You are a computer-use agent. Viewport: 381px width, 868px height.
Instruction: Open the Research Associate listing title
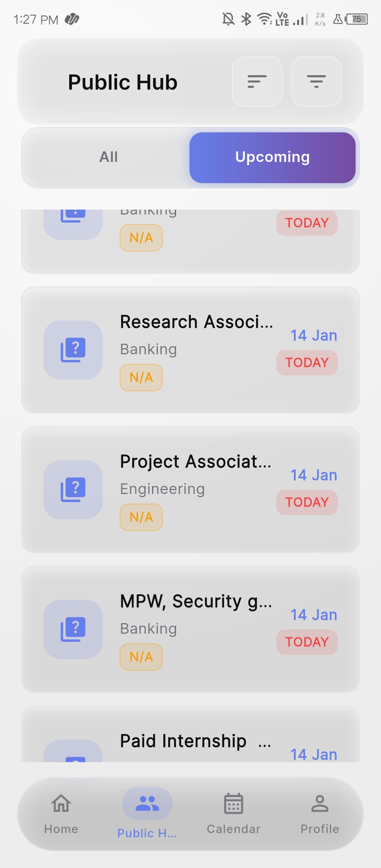click(x=196, y=322)
